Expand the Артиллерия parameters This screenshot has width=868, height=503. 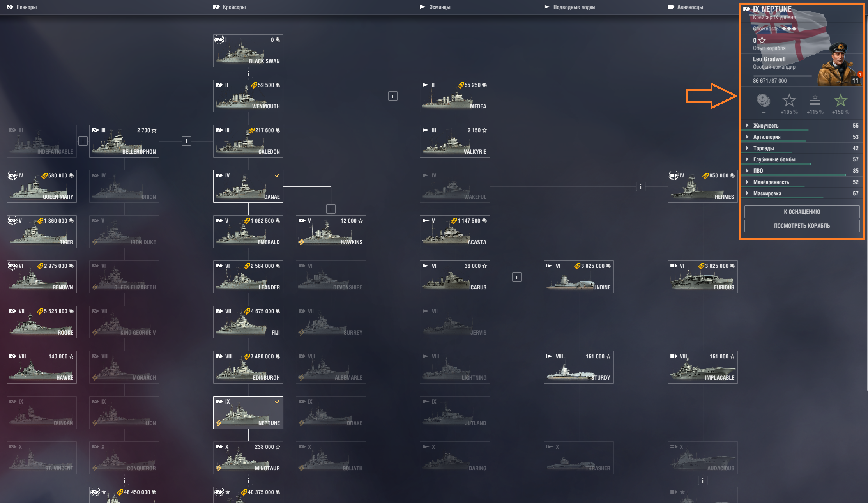802,137
